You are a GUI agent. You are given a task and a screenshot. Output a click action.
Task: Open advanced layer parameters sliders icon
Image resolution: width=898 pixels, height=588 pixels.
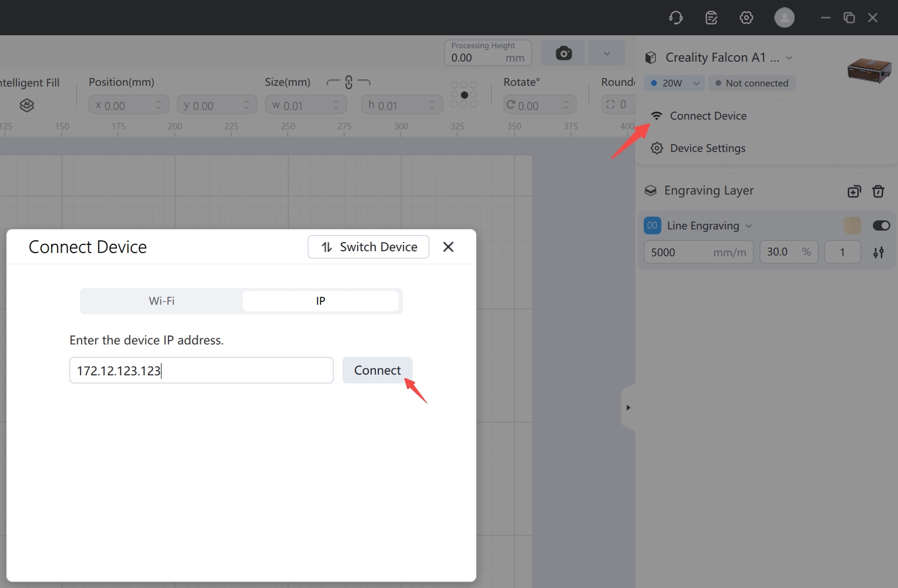(x=879, y=253)
